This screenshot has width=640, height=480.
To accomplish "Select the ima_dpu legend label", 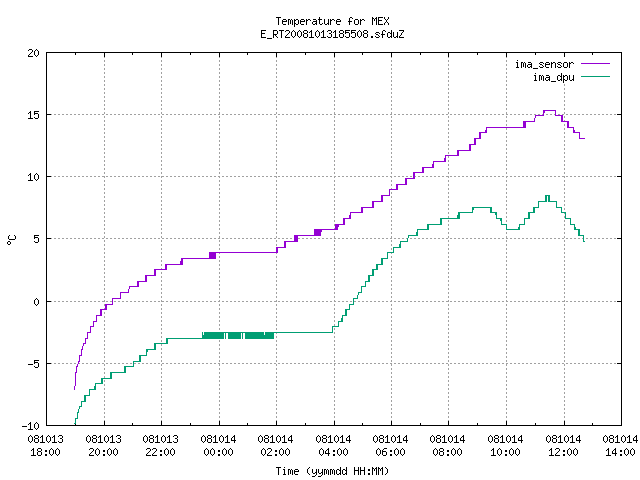I will coord(553,77).
